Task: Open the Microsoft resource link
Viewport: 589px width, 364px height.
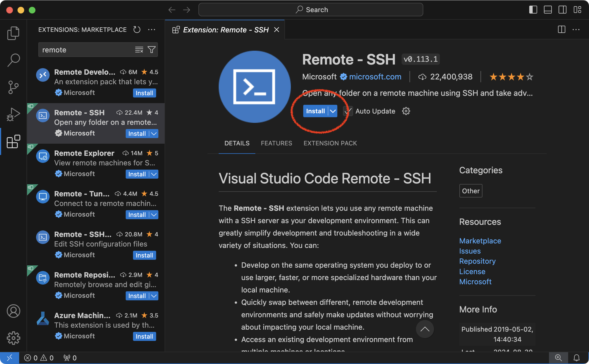Action: tap(475, 282)
